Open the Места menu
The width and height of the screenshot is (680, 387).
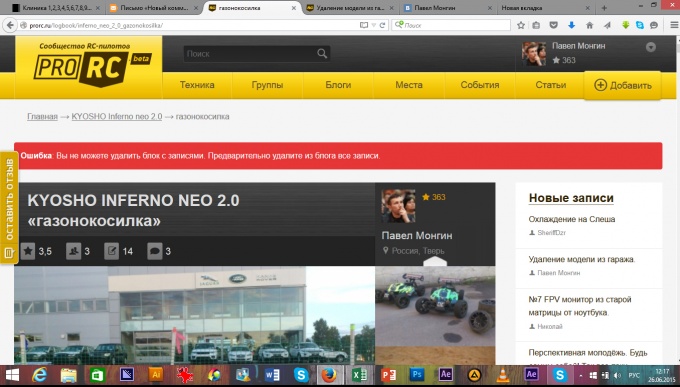(409, 85)
